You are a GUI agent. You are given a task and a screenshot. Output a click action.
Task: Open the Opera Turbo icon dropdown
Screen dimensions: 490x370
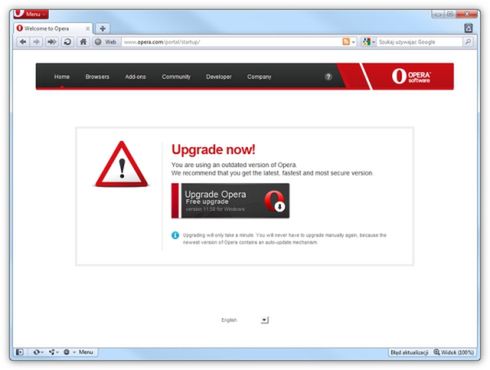click(x=69, y=352)
